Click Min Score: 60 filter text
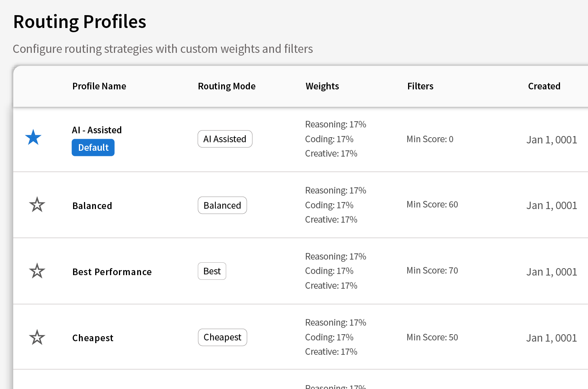Image resolution: width=588 pixels, height=389 pixels. [433, 204]
